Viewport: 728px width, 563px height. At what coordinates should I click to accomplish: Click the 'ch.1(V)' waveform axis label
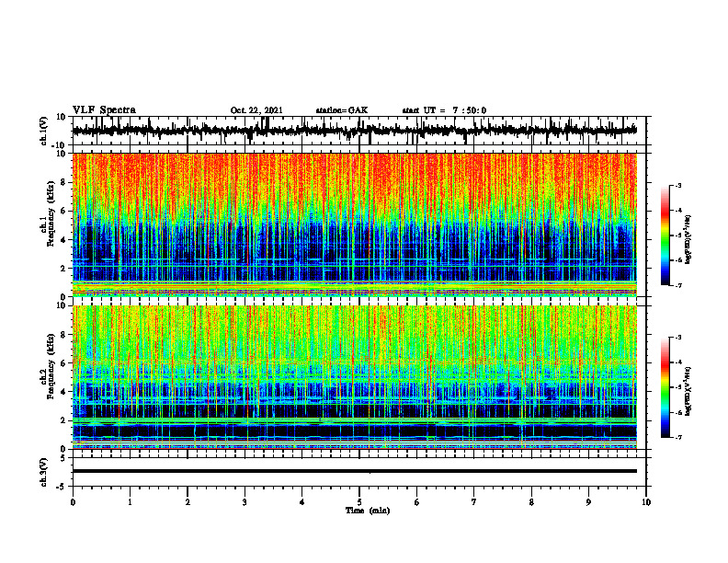44,131
